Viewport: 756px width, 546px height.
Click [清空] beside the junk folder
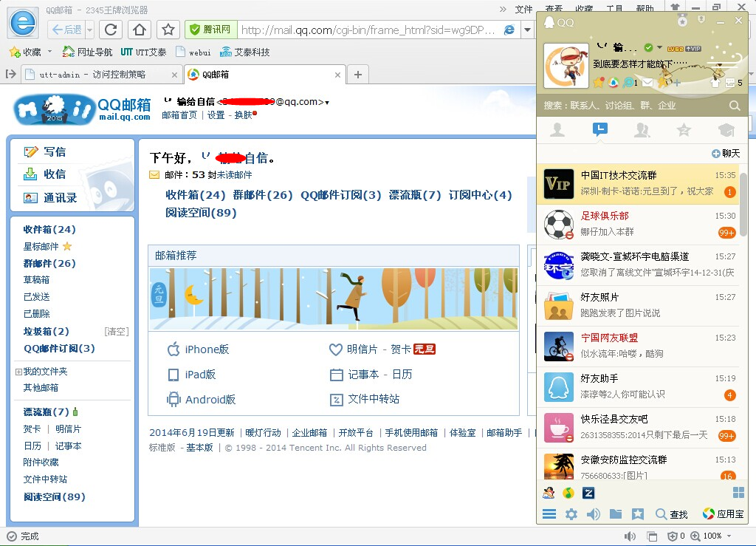click(117, 331)
